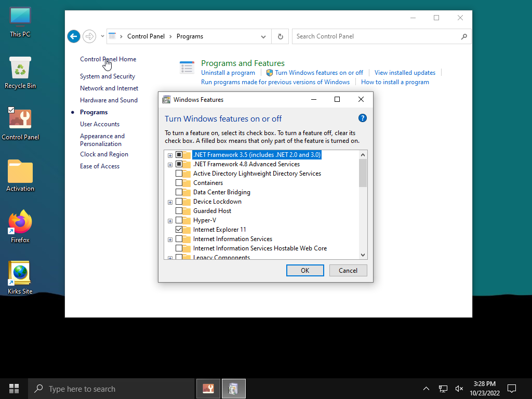Expand .NET Framework 4.8 Advanced Services node
The height and width of the screenshot is (399, 532).
(170, 165)
